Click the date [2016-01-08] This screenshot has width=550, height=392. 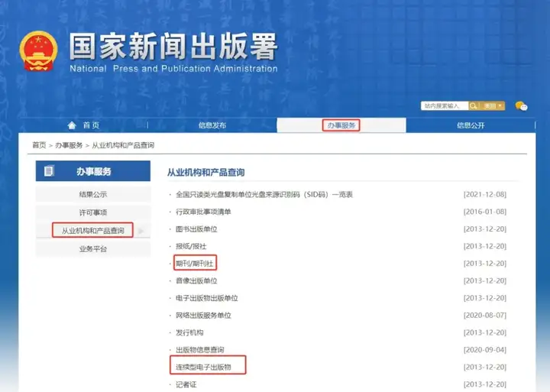[485, 212]
